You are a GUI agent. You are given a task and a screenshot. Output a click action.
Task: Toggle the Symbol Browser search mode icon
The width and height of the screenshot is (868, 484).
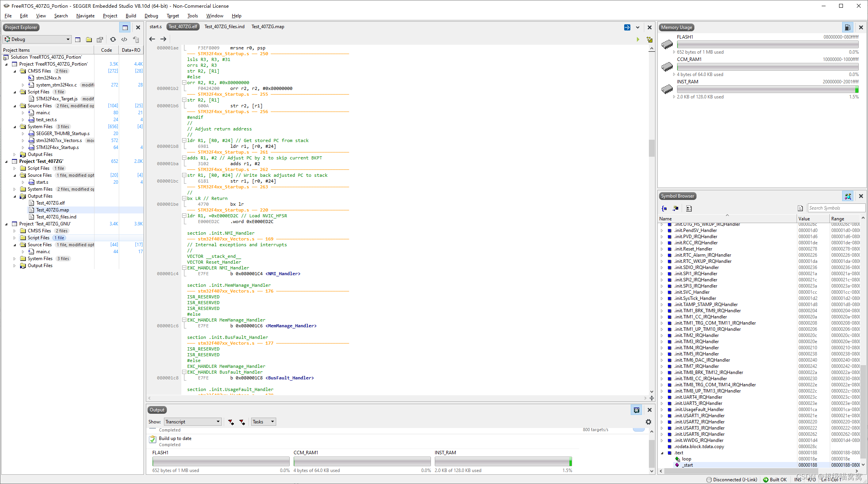[848, 196]
